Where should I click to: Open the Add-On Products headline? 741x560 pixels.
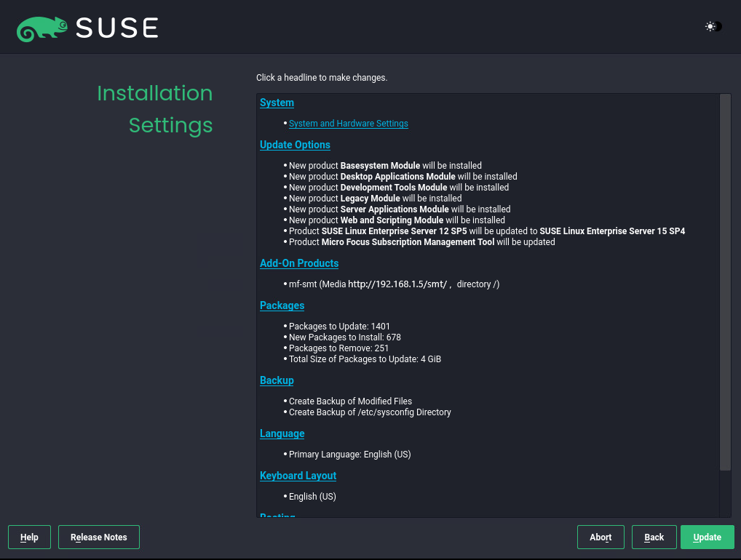299,263
